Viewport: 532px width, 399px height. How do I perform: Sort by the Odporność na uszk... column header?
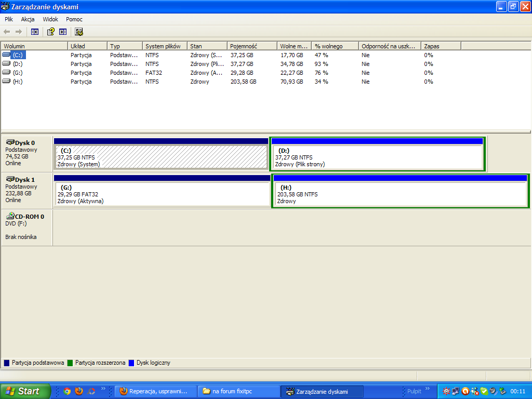[390, 46]
